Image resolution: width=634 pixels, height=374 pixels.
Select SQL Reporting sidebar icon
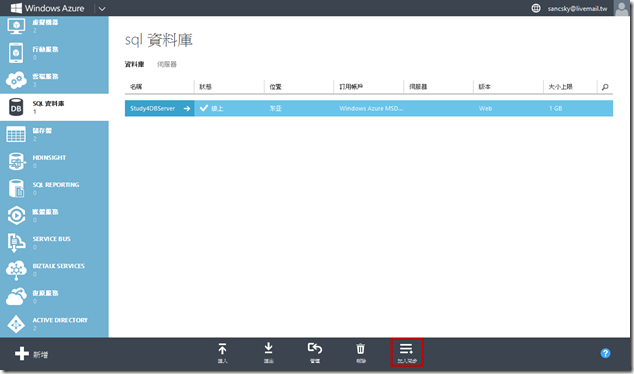click(16, 188)
